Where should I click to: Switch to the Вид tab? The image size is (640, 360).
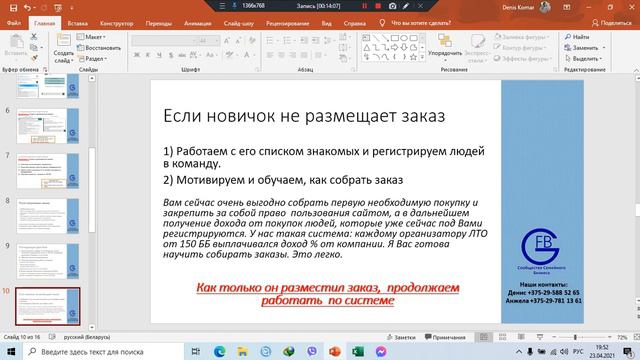pyautogui.click(x=327, y=23)
